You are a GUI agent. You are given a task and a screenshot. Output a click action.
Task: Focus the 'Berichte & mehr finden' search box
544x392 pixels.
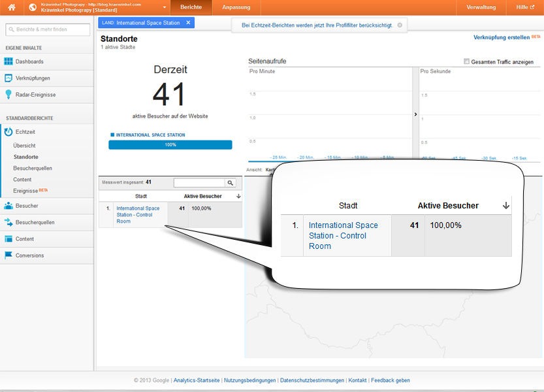pos(48,29)
